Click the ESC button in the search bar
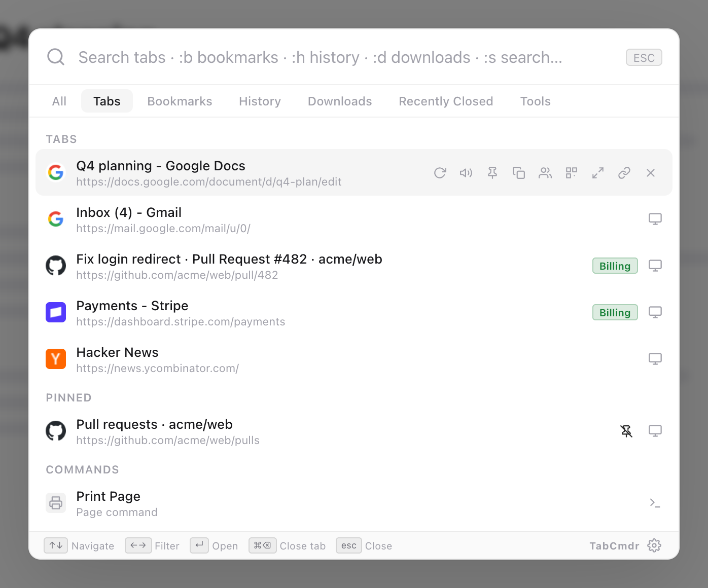The width and height of the screenshot is (708, 588). [x=644, y=58]
